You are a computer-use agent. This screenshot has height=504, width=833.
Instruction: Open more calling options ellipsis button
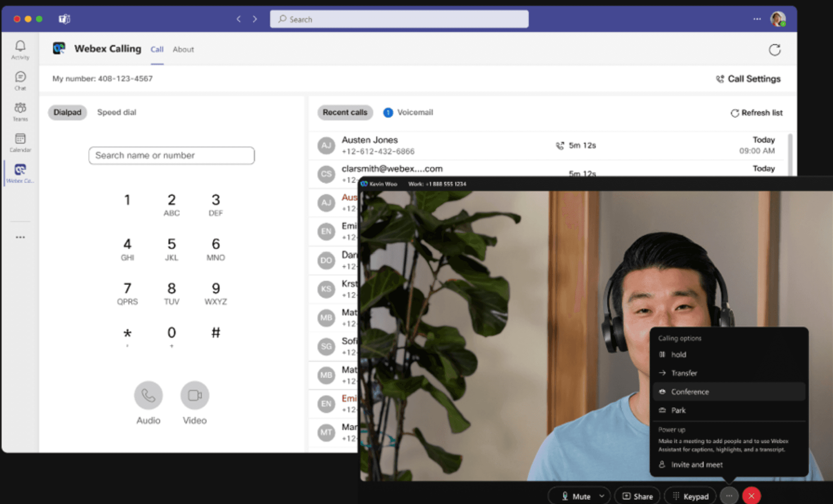pyautogui.click(x=729, y=496)
